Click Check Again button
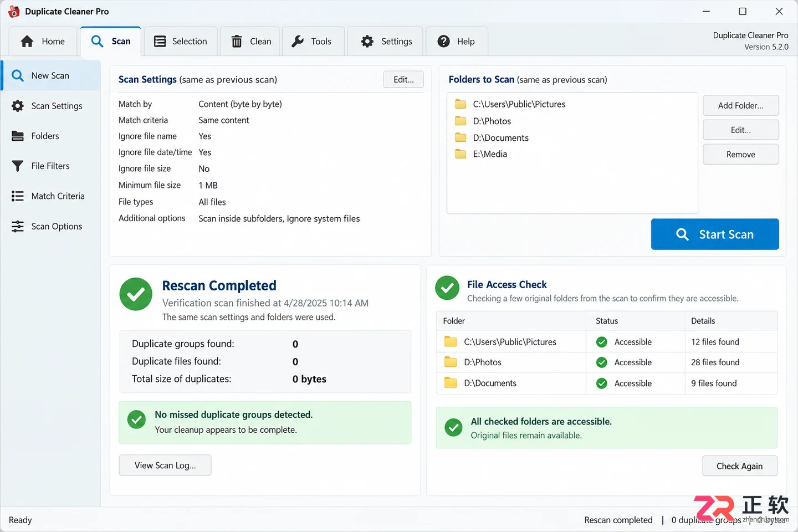Viewport: 798px width, 532px height. 740,466
